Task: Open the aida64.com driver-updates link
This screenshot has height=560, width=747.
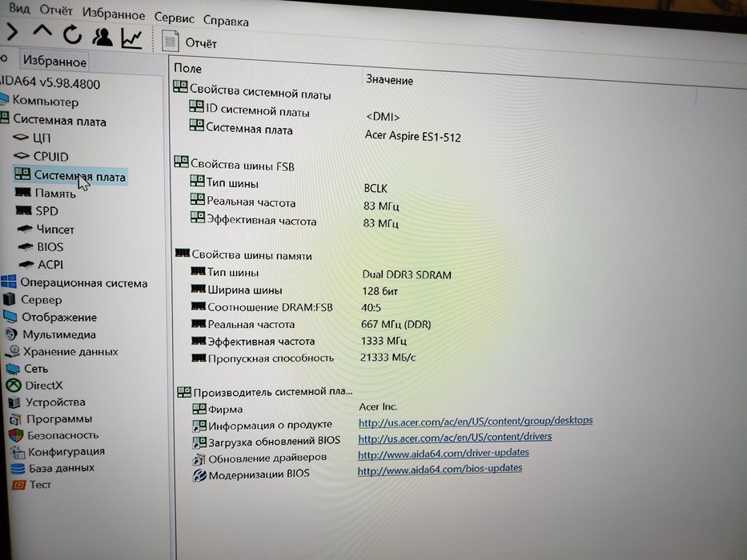Action: click(443, 454)
